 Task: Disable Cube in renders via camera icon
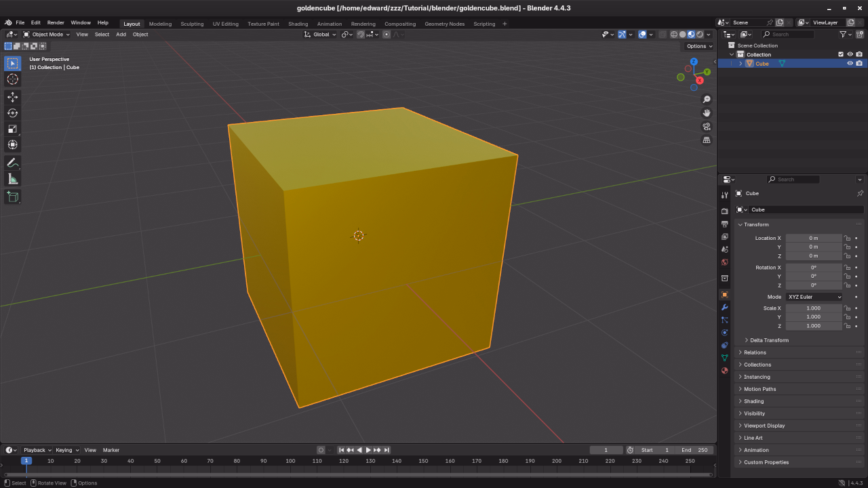(x=859, y=63)
